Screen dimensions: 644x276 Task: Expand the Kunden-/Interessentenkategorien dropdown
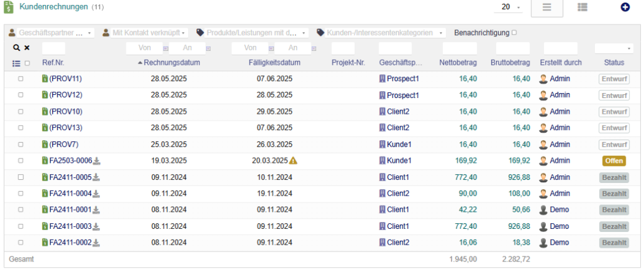point(380,32)
